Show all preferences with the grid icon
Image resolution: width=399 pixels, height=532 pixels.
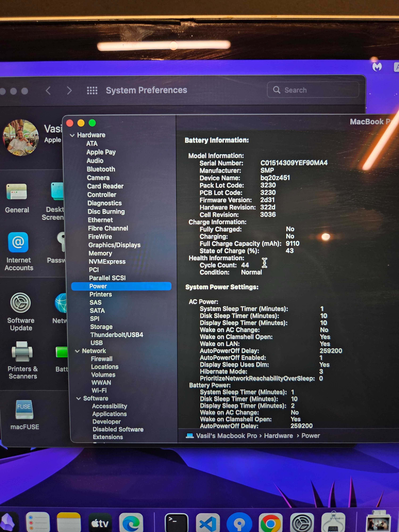[92, 90]
